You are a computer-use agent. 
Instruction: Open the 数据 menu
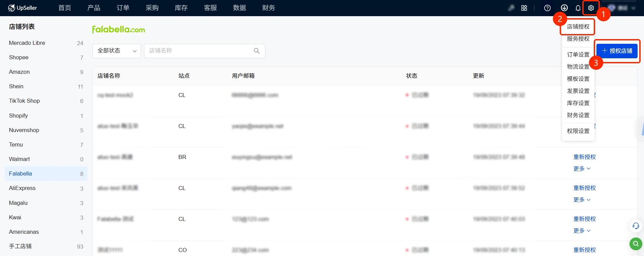point(239,8)
